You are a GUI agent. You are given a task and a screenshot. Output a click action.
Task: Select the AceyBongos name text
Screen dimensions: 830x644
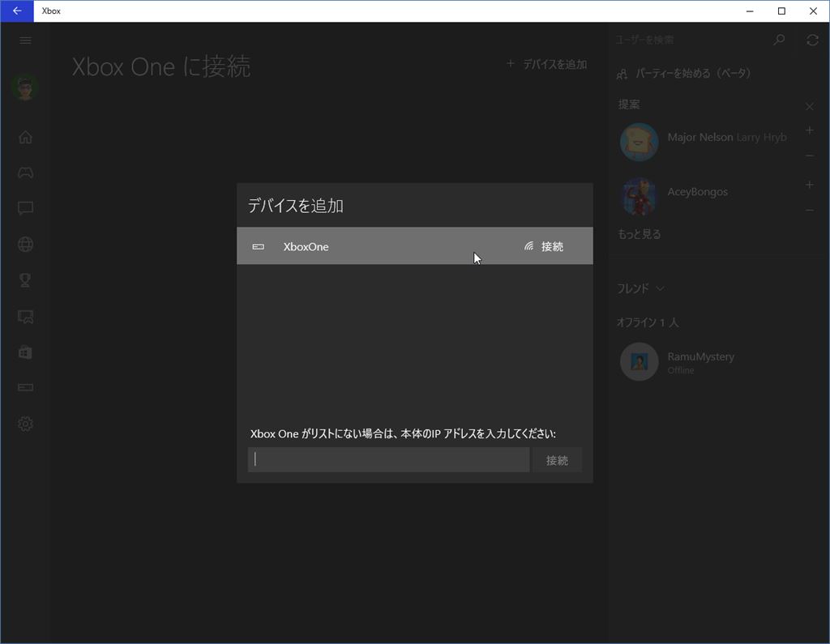point(697,191)
